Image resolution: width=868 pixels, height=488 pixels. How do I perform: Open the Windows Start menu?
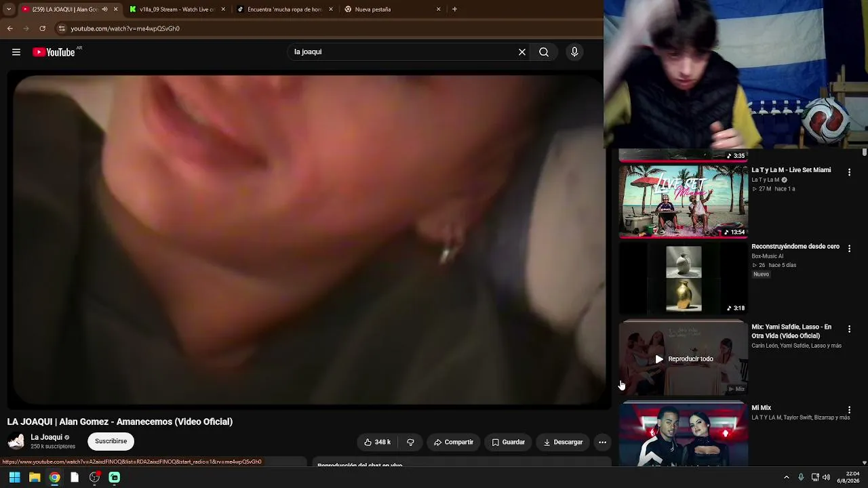14,477
